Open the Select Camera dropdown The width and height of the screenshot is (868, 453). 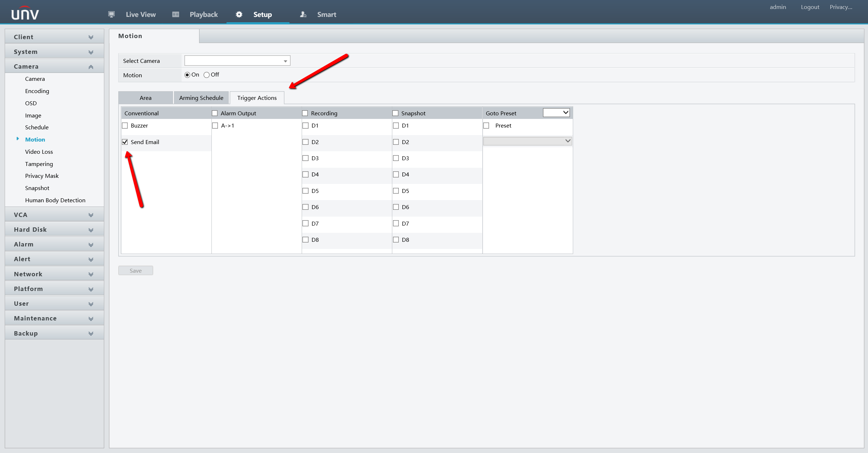tap(237, 61)
